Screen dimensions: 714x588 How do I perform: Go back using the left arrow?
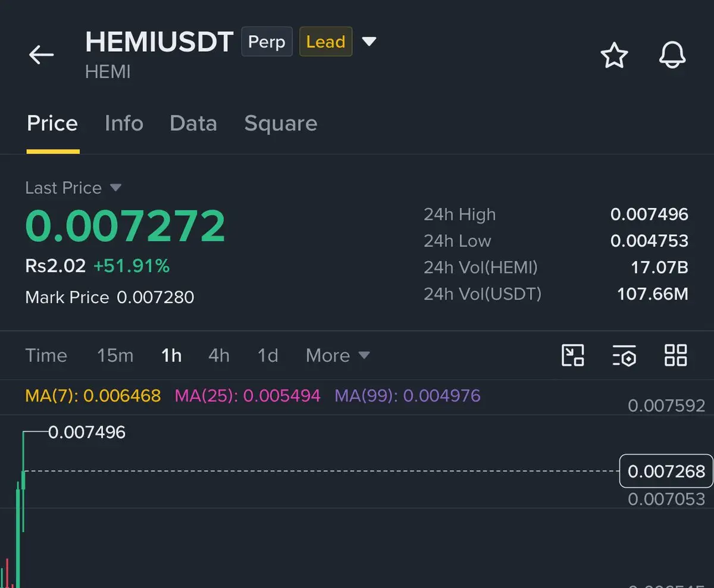pyautogui.click(x=42, y=55)
